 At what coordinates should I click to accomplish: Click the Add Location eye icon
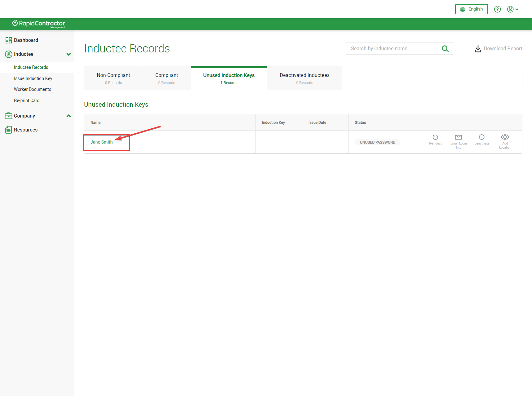tap(505, 137)
